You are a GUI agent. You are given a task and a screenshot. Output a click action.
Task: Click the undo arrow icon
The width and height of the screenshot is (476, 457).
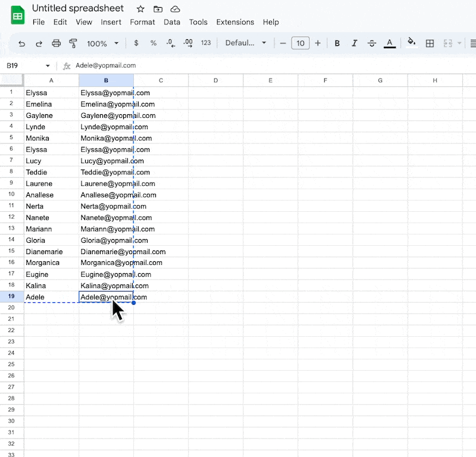pos(21,43)
